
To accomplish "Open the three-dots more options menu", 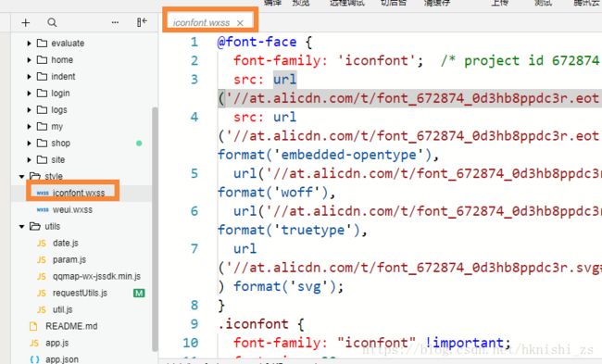I will (x=115, y=22).
